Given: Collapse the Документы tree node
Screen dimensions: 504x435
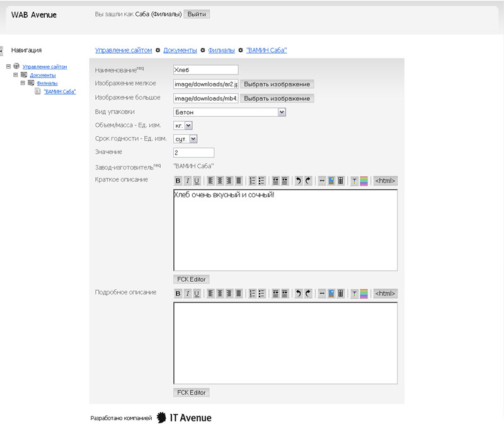Looking at the screenshot, I should coord(16,74).
